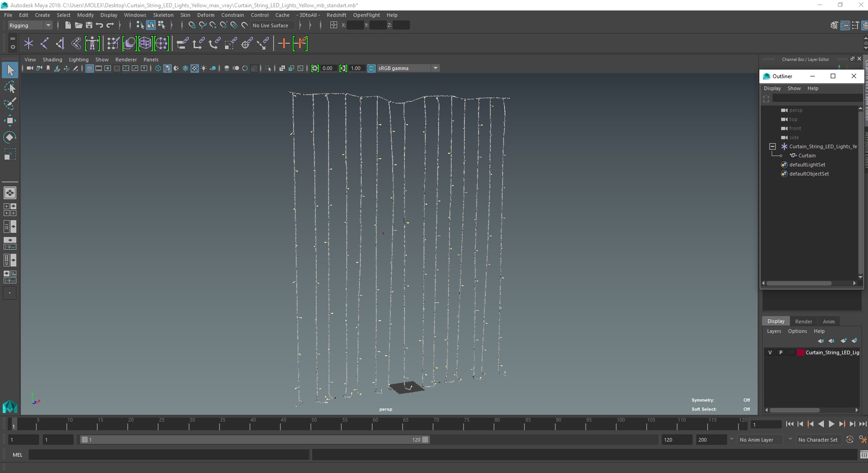Viewport: 868px width, 473px height.
Task: Toggle Auto Keyframe key icon
Action: point(850,440)
